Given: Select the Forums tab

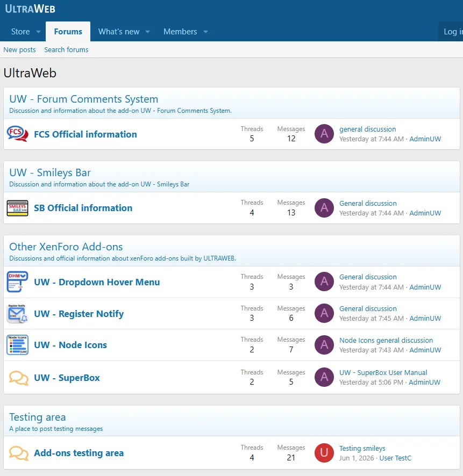Looking at the screenshot, I should [x=68, y=32].
